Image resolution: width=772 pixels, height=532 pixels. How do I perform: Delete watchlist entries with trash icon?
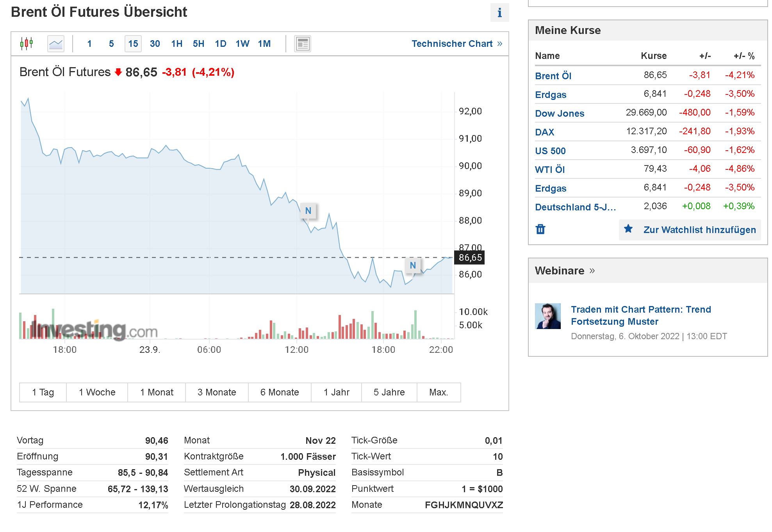tap(540, 229)
